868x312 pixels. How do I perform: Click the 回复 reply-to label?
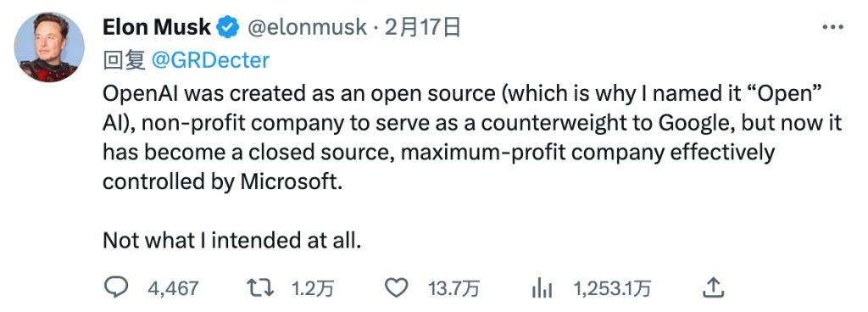pos(124,59)
